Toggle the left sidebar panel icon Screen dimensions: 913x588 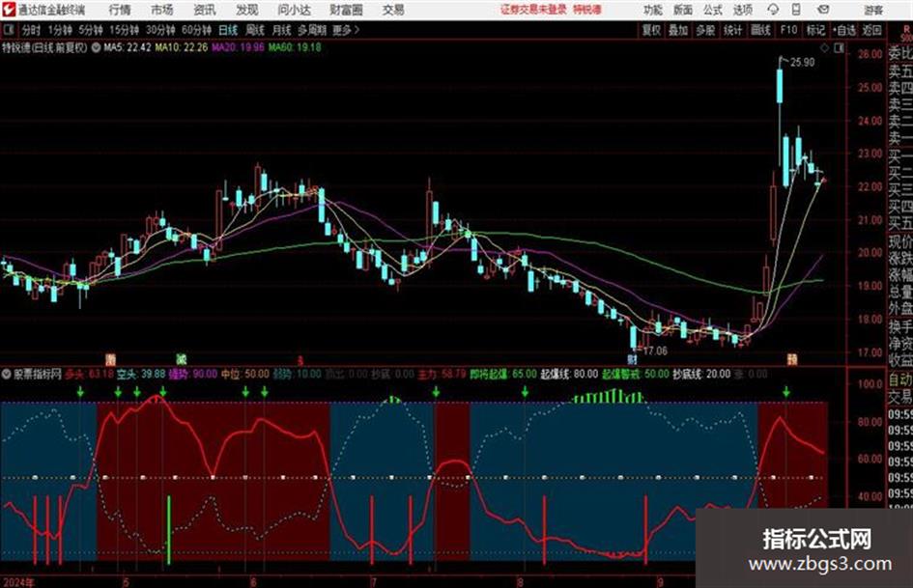tap(8, 30)
